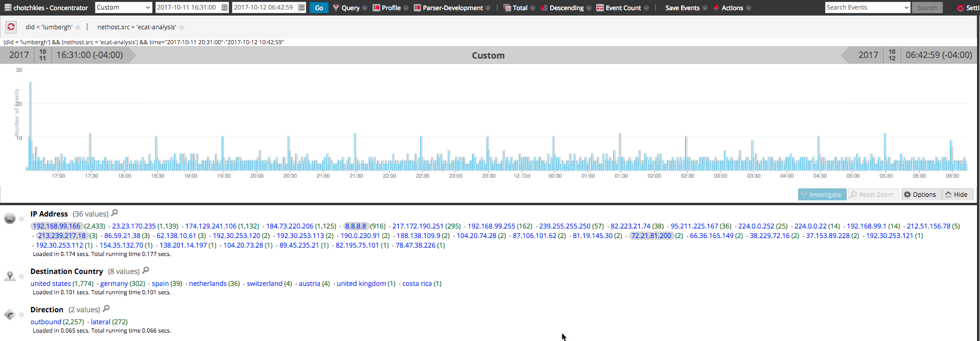Open chart Options button
980x341 pixels.
[920, 194]
